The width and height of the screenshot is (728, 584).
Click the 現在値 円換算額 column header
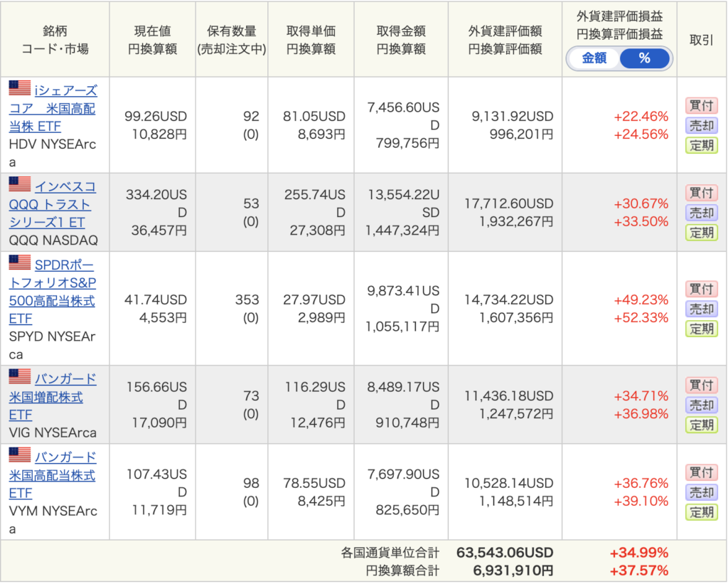(152, 40)
